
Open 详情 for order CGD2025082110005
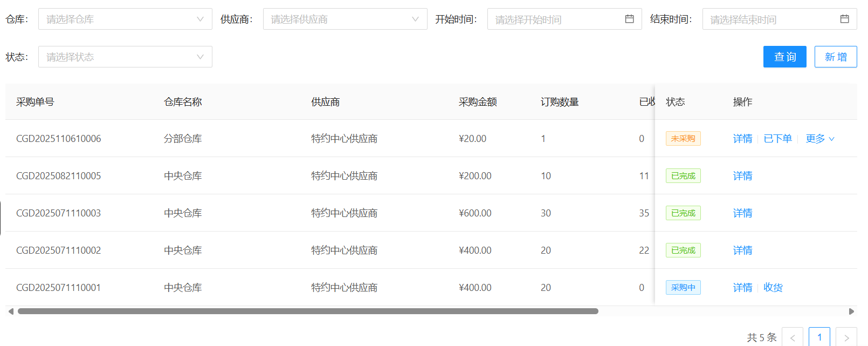coord(742,176)
